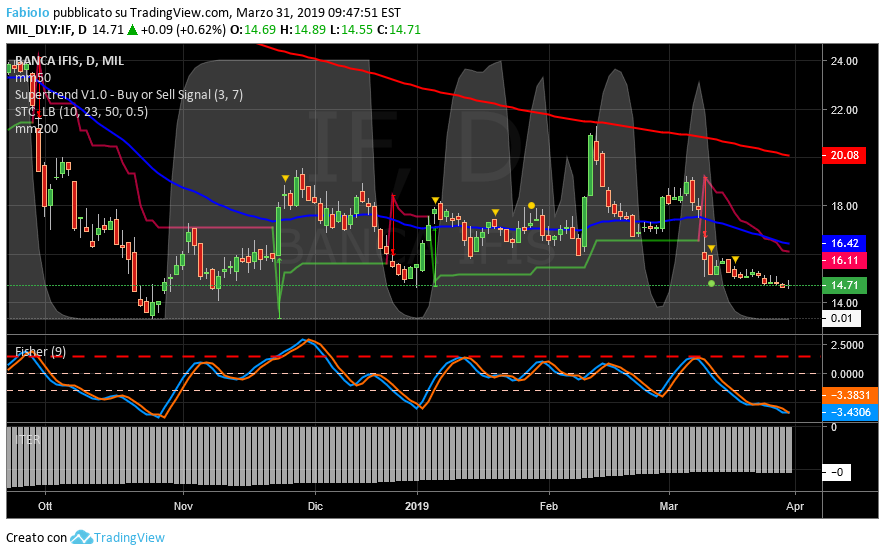Click the yellow circle marker above late-January candles
885x555 pixels.
(x=531, y=206)
